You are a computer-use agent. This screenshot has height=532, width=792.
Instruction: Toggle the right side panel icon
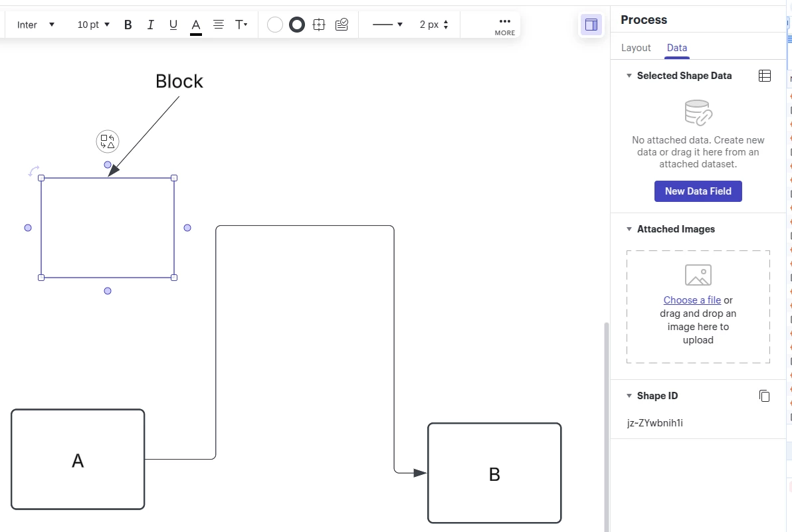click(591, 24)
